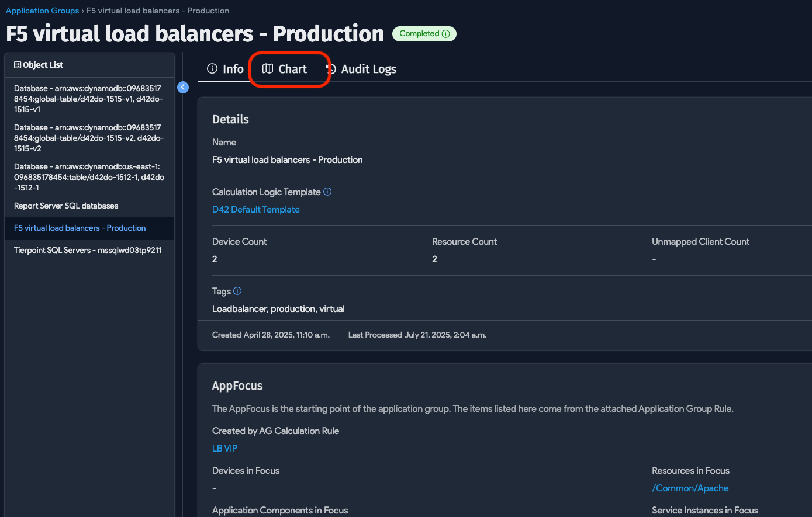Click the Calculation Logic Template info icon
The height and width of the screenshot is (517, 812).
click(327, 192)
